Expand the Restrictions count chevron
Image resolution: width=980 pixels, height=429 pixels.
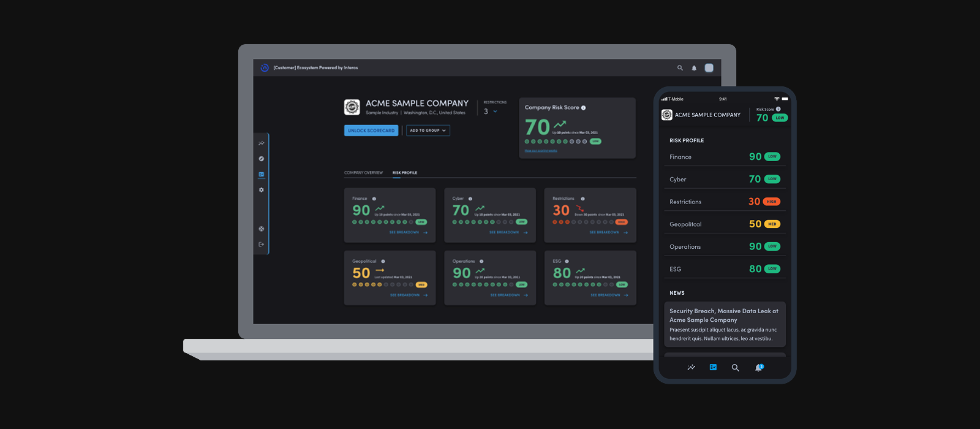(495, 112)
